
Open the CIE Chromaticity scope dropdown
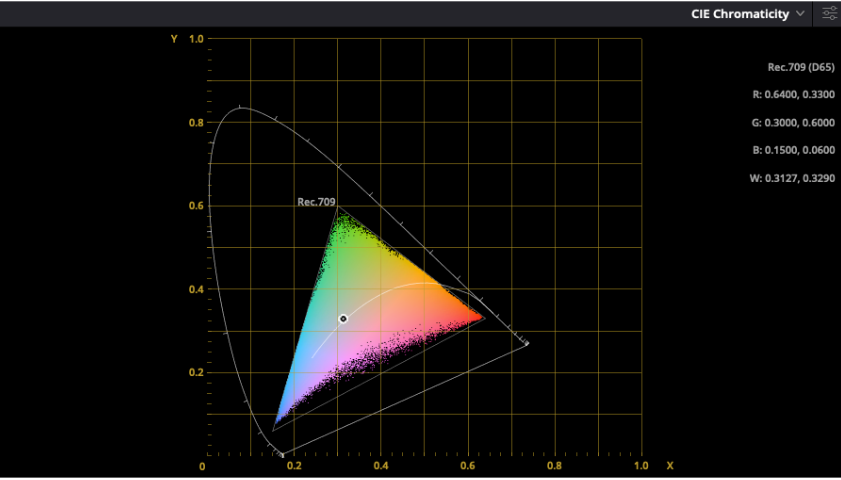748,14
